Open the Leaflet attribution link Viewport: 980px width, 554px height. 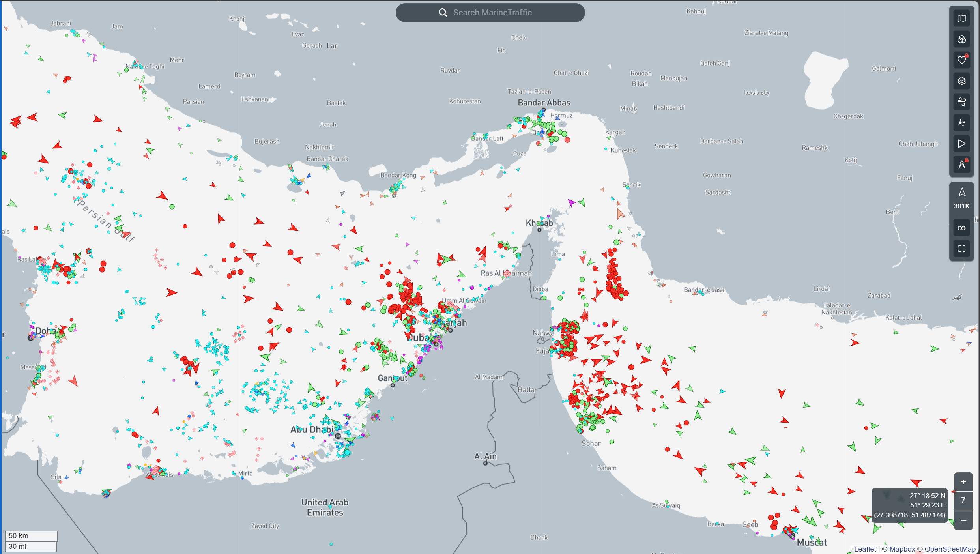865,549
